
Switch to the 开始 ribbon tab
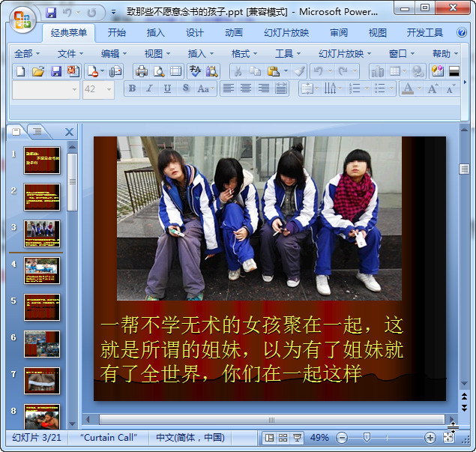(x=117, y=32)
